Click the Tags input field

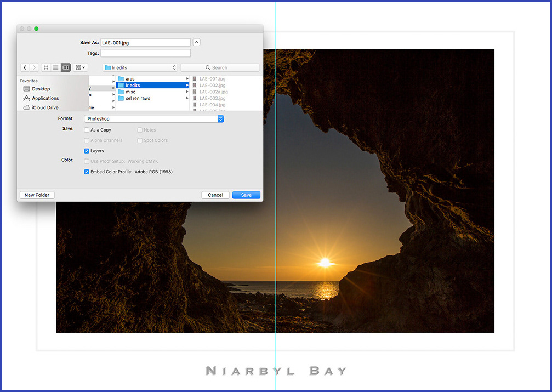click(145, 53)
